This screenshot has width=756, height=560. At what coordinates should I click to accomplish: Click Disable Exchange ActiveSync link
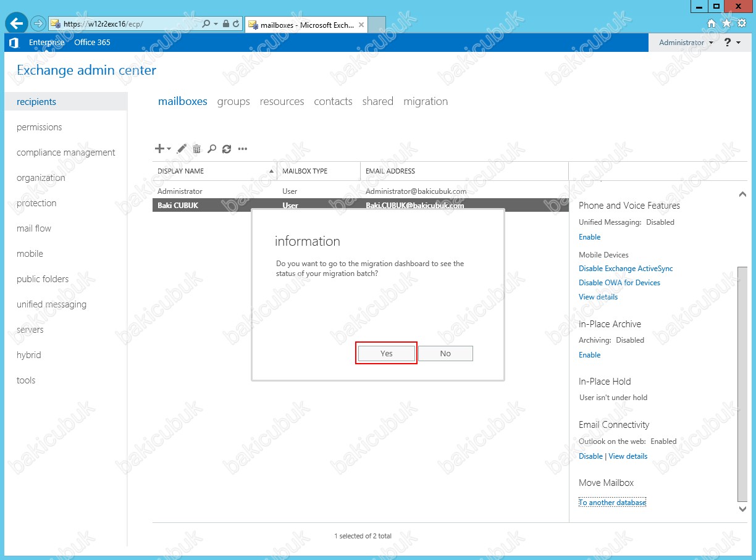(626, 269)
